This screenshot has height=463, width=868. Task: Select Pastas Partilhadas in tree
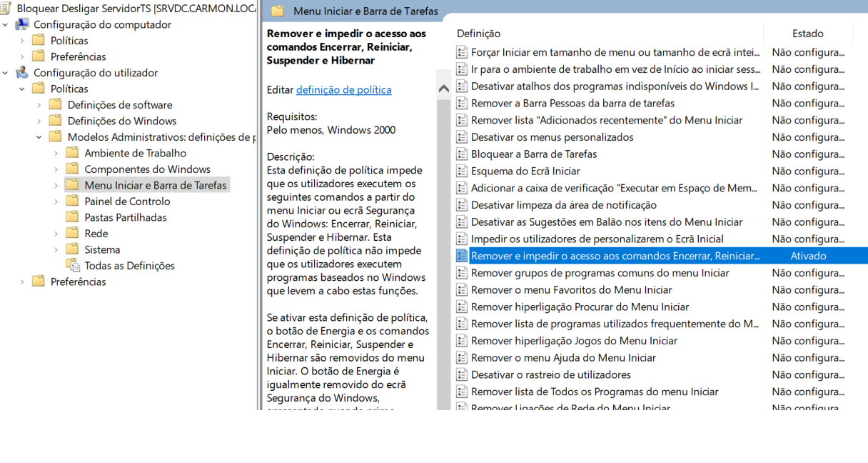pos(126,217)
